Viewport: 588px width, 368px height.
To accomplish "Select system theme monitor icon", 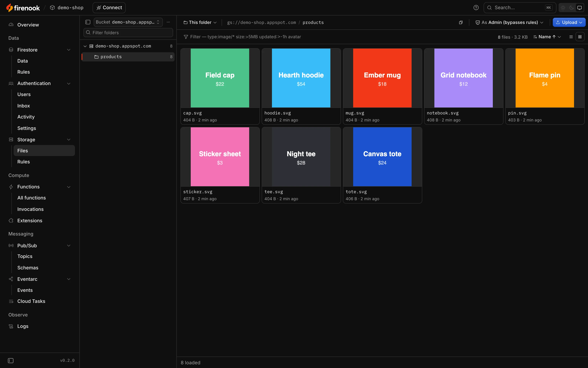I will [x=580, y=8].
